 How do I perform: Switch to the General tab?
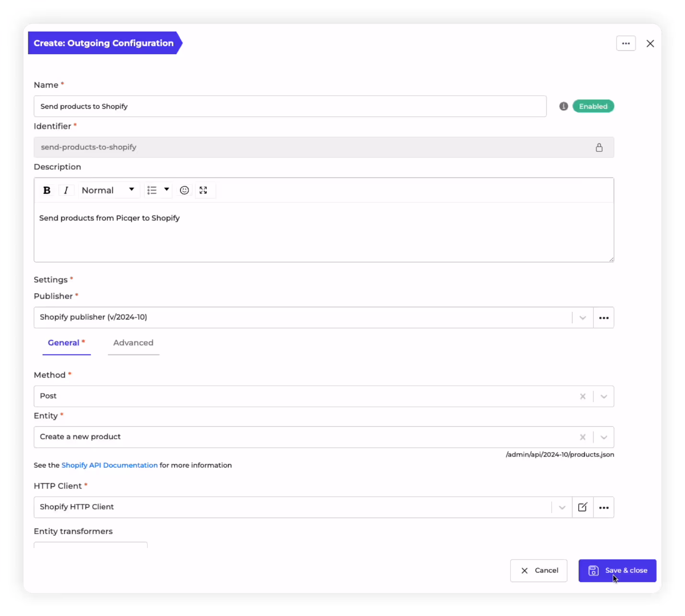pos(67,343)
